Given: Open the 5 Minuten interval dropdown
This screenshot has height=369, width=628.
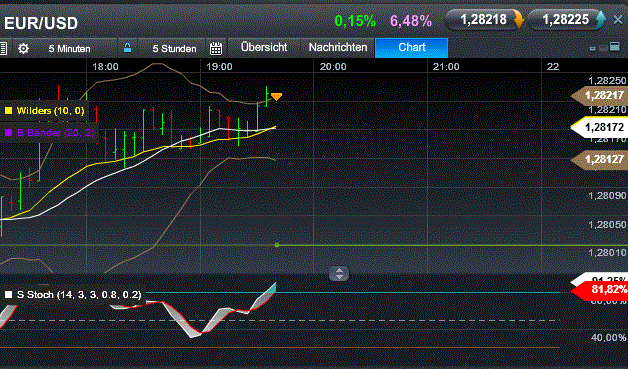Looking at the screenshot, I should (x=69, y=48).
